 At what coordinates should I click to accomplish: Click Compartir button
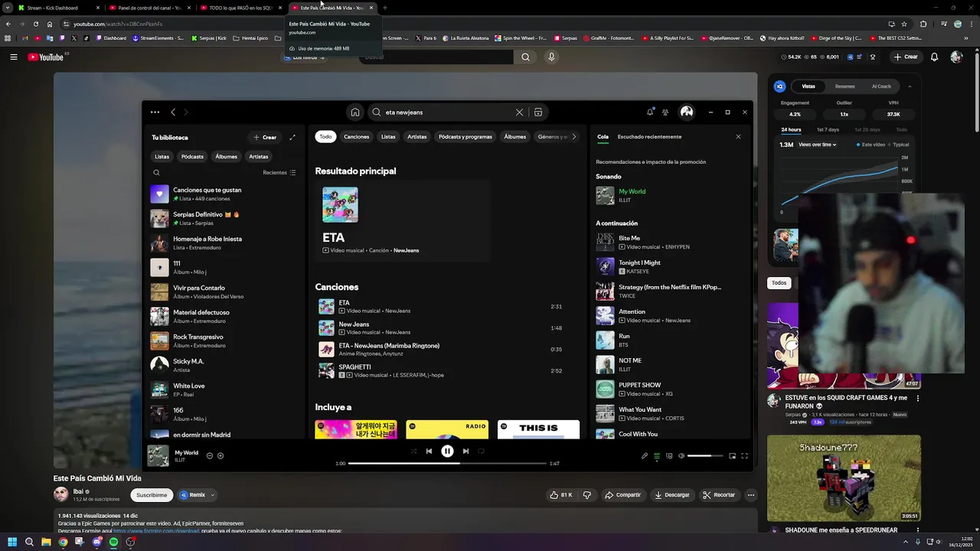tap(623, 495)
